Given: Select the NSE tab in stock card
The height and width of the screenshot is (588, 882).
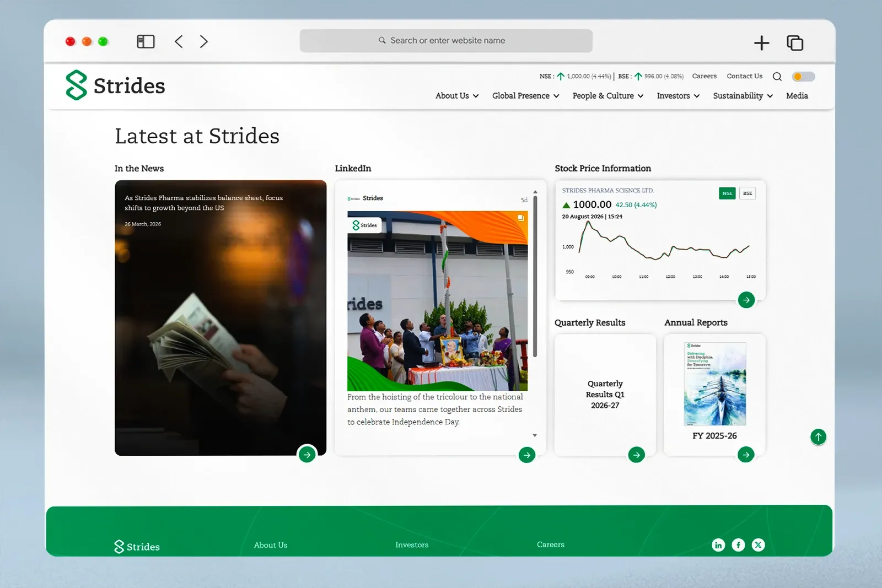Looking at the screenshot, I should click(x=727, y=193).
